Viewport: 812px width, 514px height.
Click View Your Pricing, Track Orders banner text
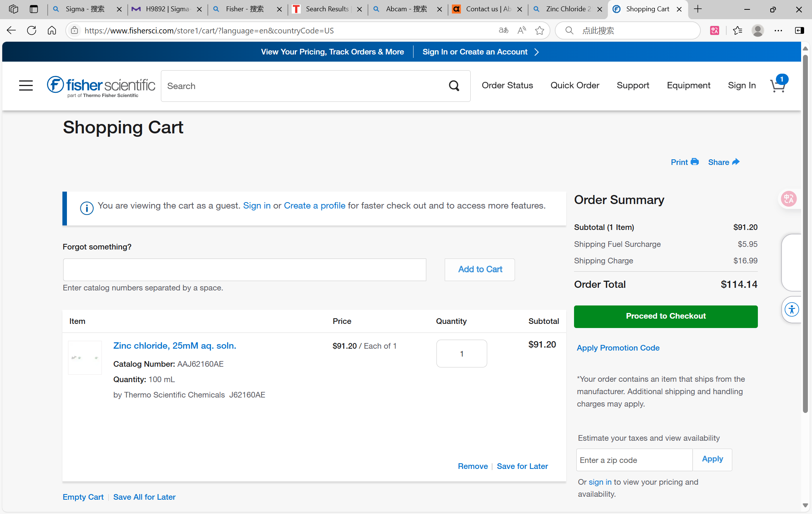pos(332,52)
